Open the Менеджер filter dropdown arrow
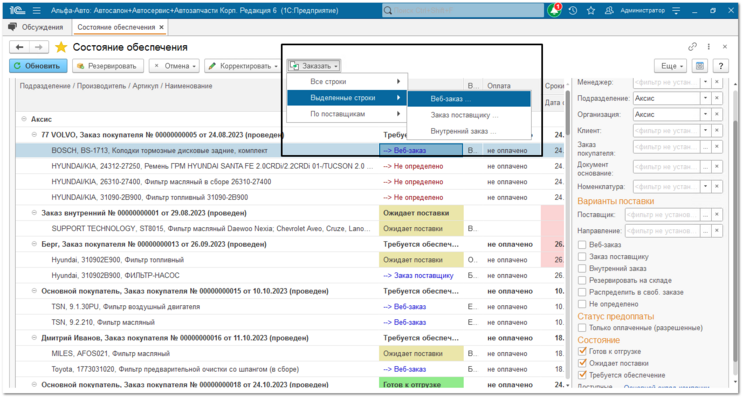The width and height of the screenshot is (743, 398). click(x=706, y=82)
